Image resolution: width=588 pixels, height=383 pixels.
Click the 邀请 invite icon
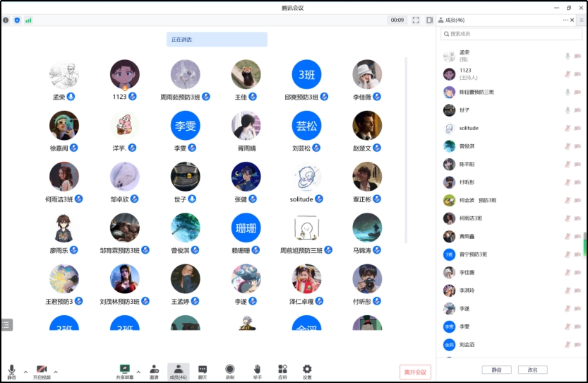click(154, 370)
